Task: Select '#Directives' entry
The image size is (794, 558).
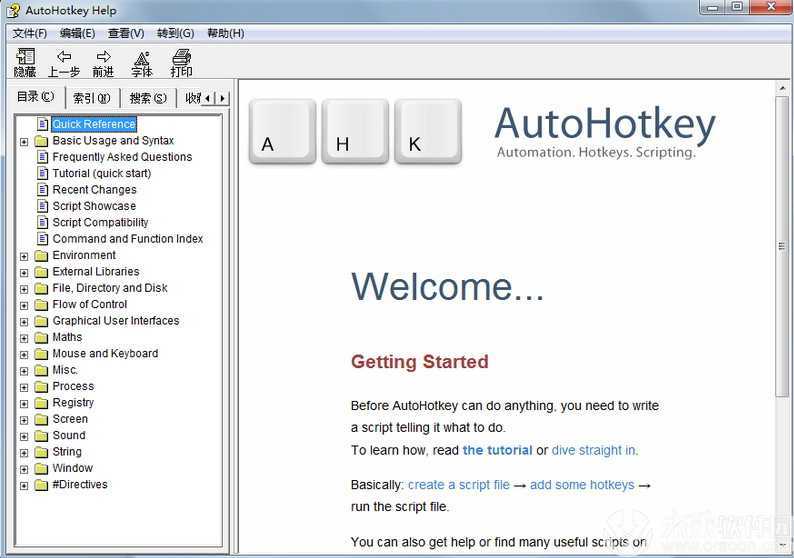Action: click(80, 485)
